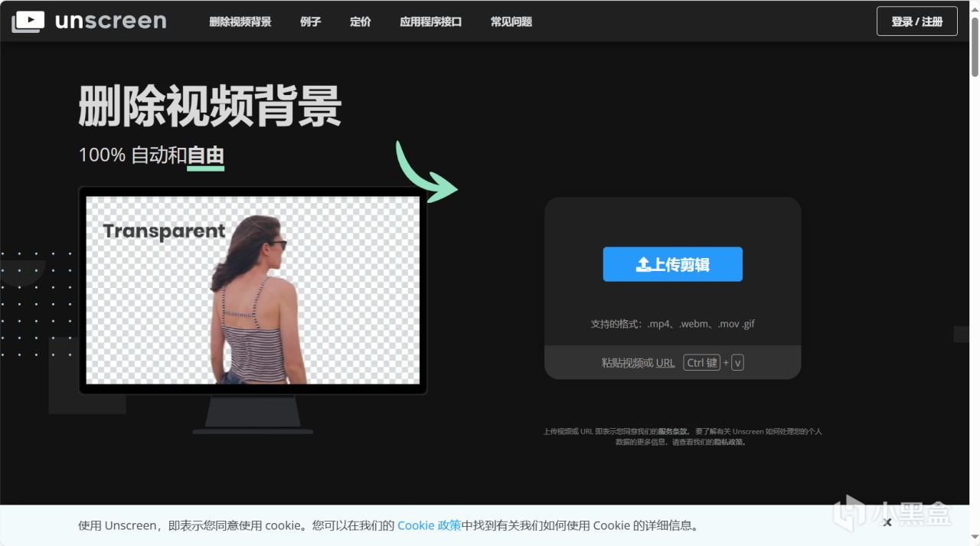
Task: Open the 隐私政策 link
Action: point(727,442)
